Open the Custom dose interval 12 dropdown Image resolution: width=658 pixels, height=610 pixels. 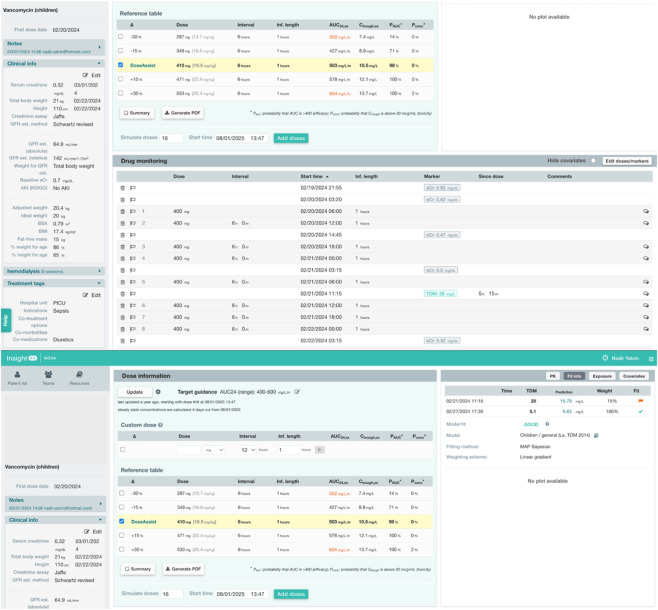point(247,450)
